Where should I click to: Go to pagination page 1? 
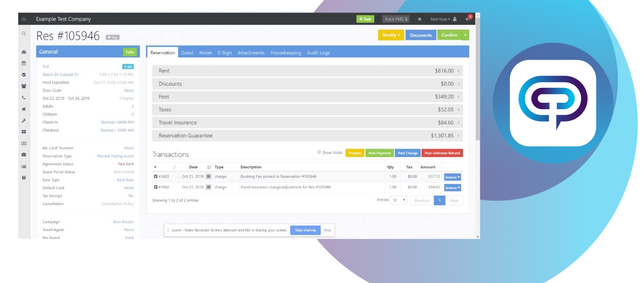pyautogui.click(x=439, y=201)
